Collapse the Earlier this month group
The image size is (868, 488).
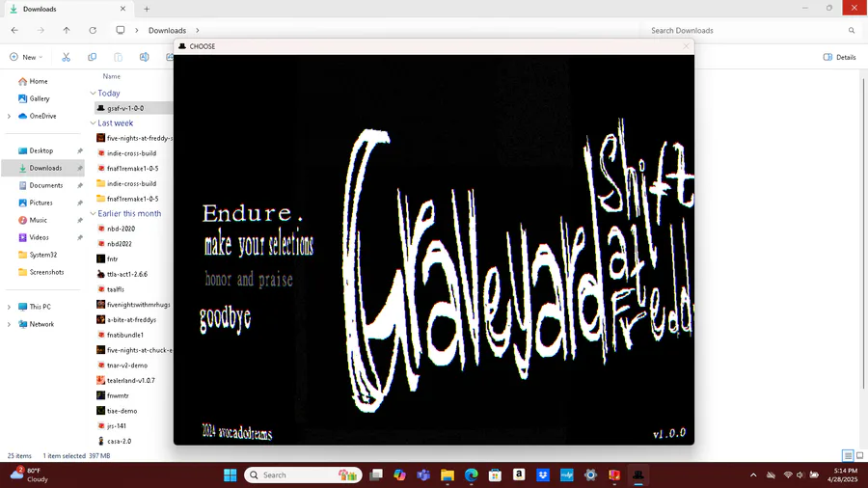point(93,213)
